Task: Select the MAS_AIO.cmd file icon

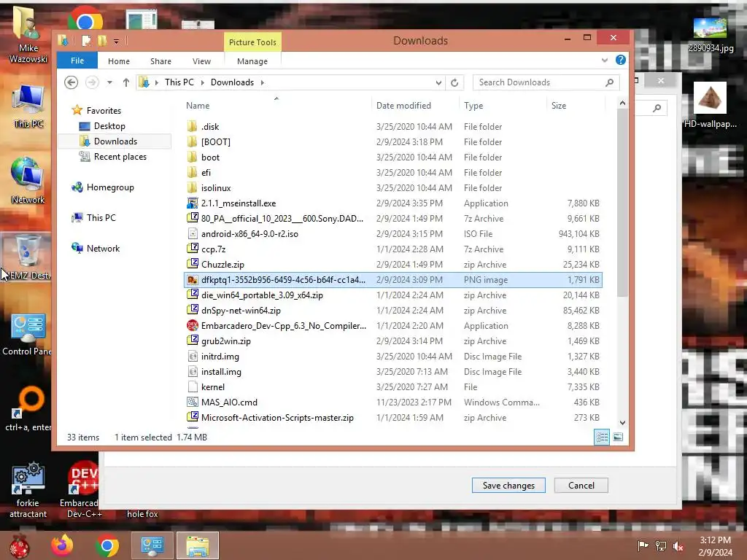Action: (192, 402)
